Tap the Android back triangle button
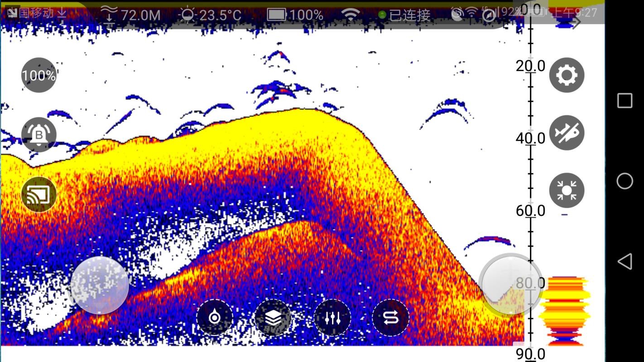The height and width of the screenshot is (362, 644). click(x=625, y=262)
